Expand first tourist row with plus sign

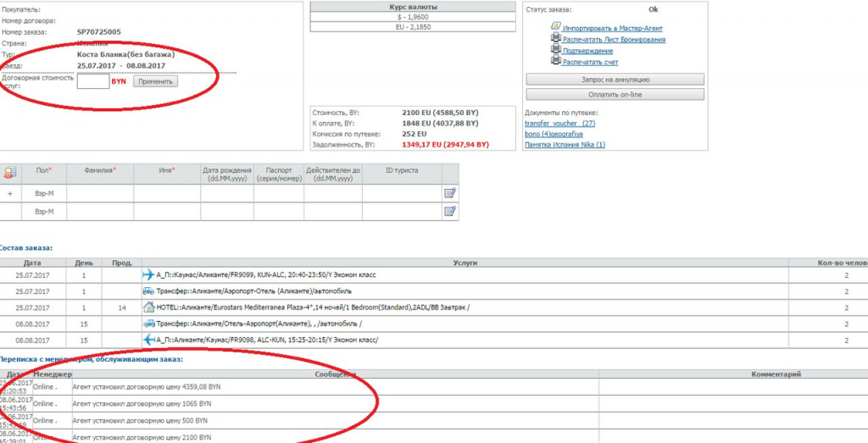10,194
